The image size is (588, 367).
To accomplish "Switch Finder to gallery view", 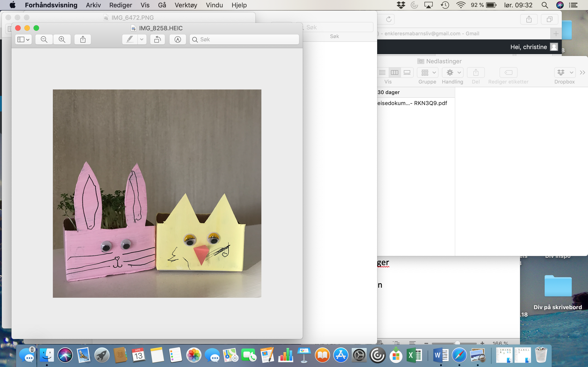I will [x=407, y=72].
